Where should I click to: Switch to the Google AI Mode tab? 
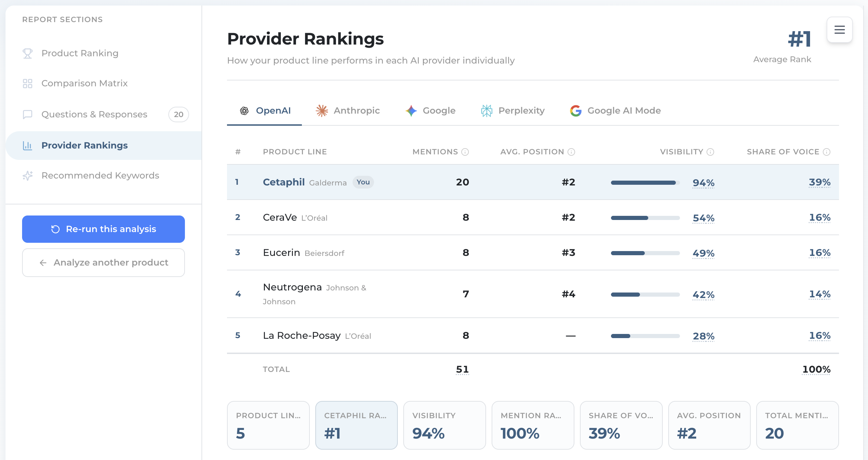coord(615,111)
